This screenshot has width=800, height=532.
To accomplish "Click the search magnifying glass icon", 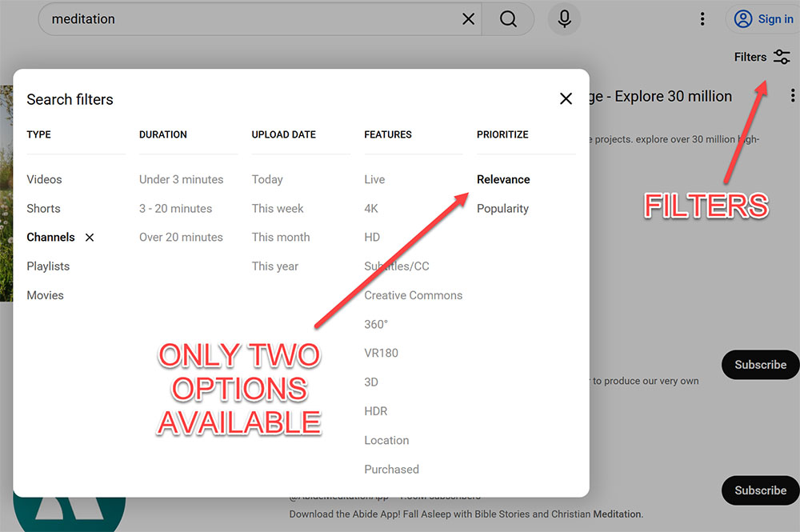I will 508,18.
